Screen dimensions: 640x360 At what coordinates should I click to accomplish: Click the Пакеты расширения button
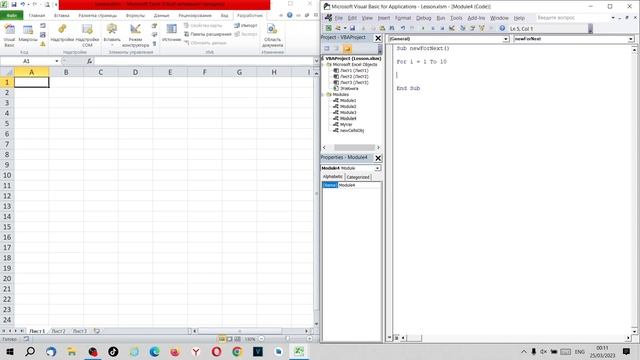(208, 34)
